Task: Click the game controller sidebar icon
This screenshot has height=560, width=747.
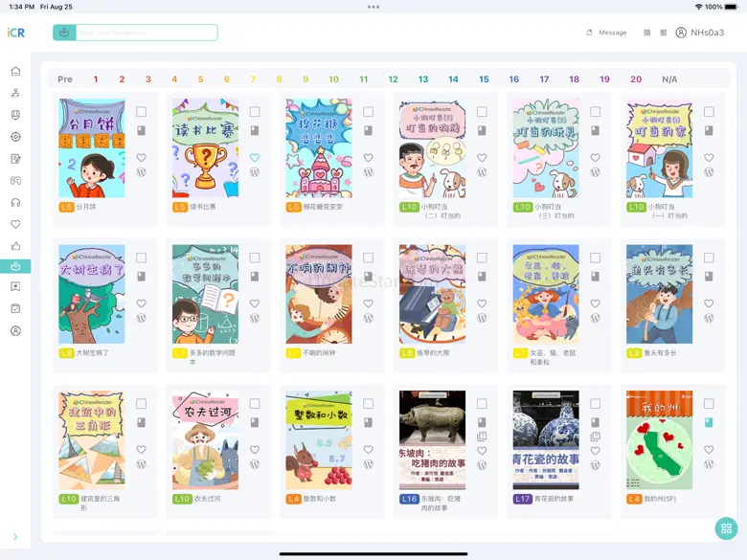Action: 15,180
